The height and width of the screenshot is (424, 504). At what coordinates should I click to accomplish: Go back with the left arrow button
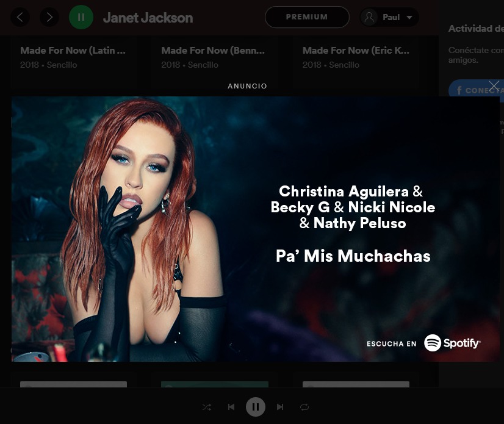click(20, 17)
